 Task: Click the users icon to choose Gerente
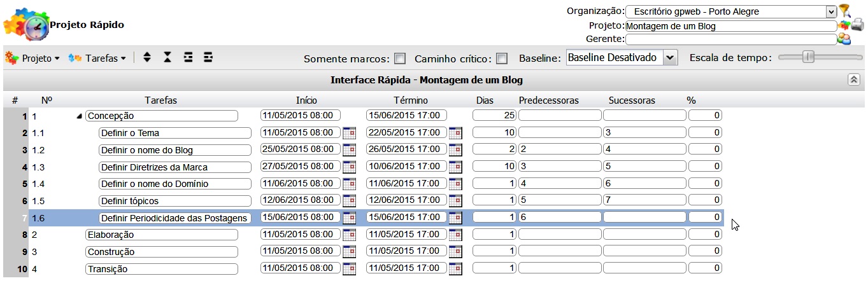point(844,39)
